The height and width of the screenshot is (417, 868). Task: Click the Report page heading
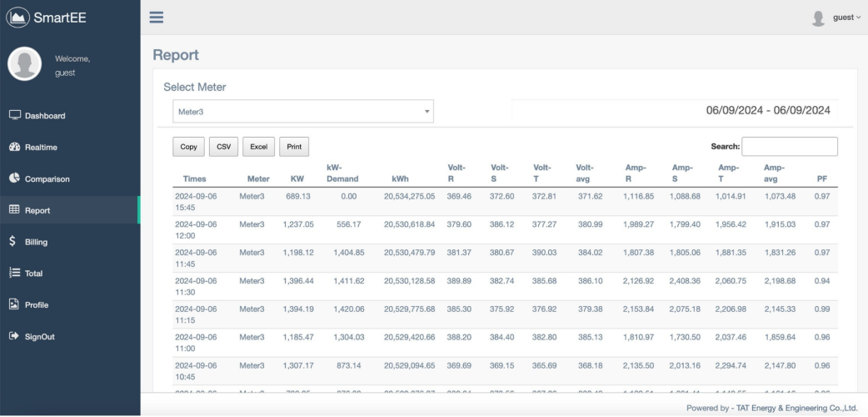pyautogui.click(x=176, y=55)
